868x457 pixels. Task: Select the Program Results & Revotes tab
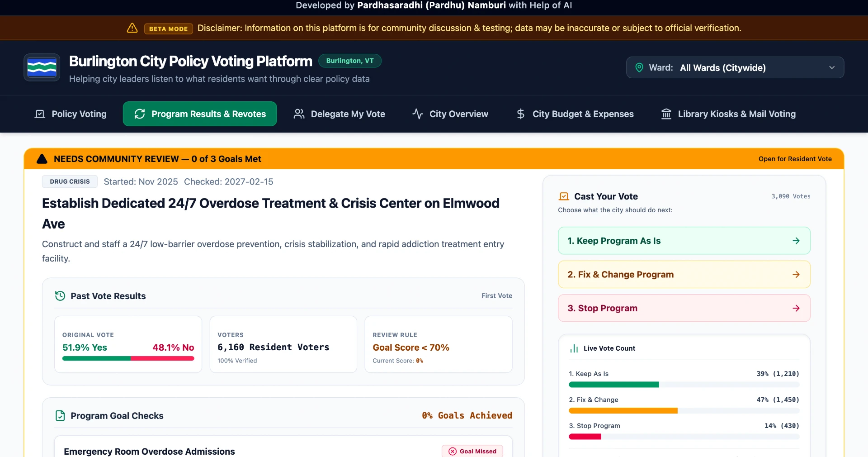pyautogui.click(x=200, y=114)
